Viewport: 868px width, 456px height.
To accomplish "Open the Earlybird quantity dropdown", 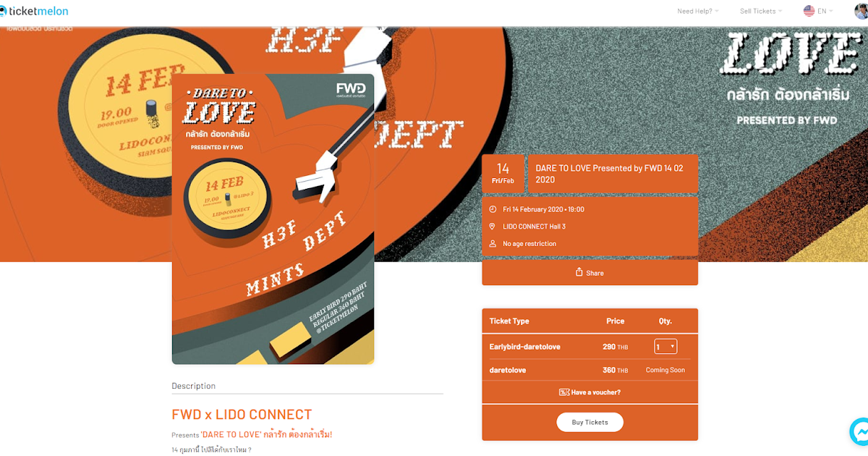I will 665,347.
